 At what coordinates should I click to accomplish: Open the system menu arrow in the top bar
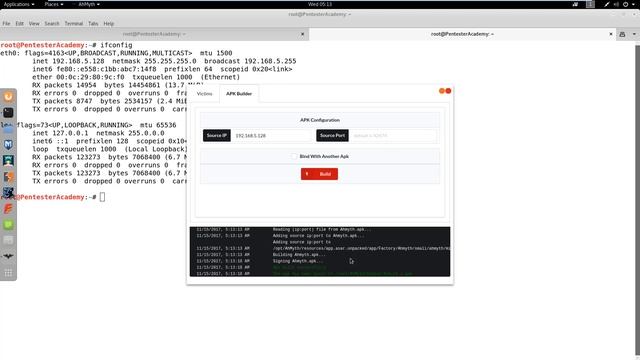(x=634, y=4)
